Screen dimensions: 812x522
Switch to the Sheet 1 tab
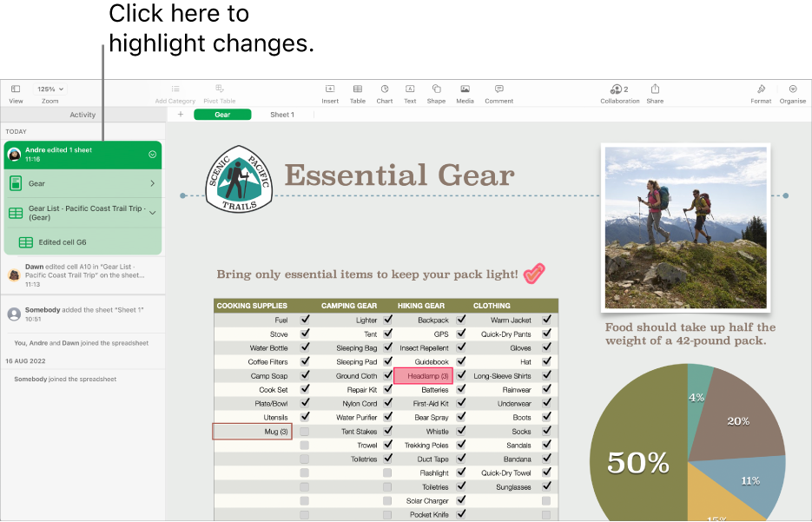[x=285, y=113]
